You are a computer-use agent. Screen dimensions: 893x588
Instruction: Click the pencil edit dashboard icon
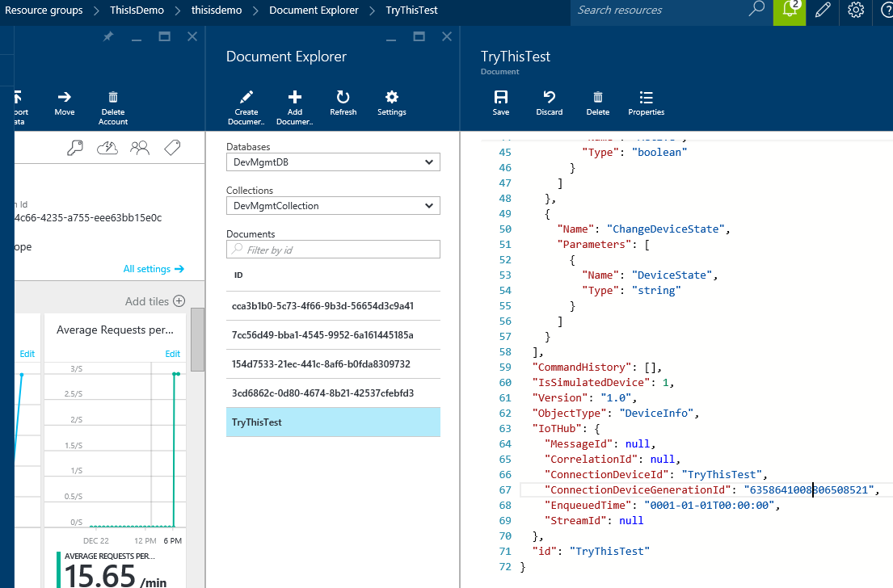[823, 10]
